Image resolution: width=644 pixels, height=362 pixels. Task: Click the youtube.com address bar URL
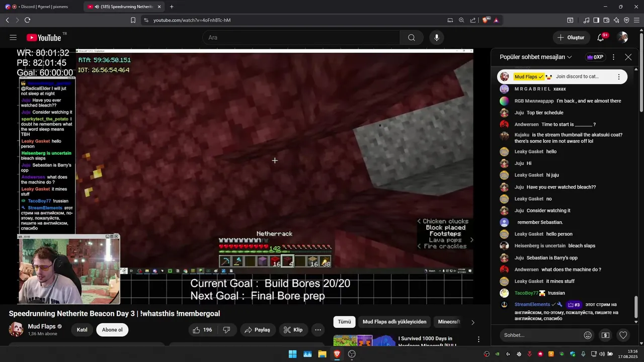point(192,20)
